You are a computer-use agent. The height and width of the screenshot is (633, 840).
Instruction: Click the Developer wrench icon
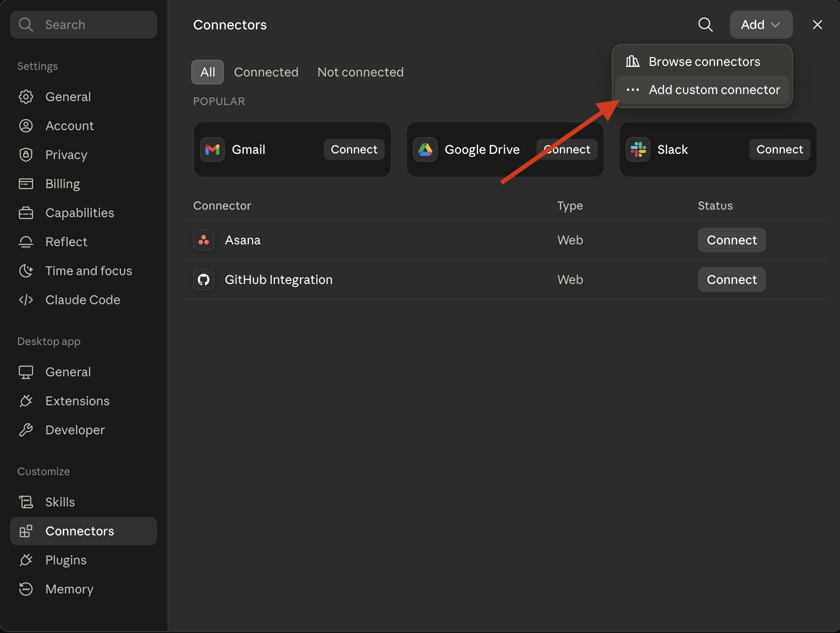[26, 430]
